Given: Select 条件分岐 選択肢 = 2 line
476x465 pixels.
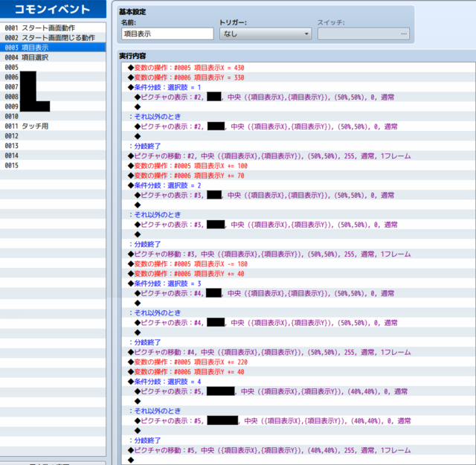Looking at the screenshot, I should [x=299, y=185].
